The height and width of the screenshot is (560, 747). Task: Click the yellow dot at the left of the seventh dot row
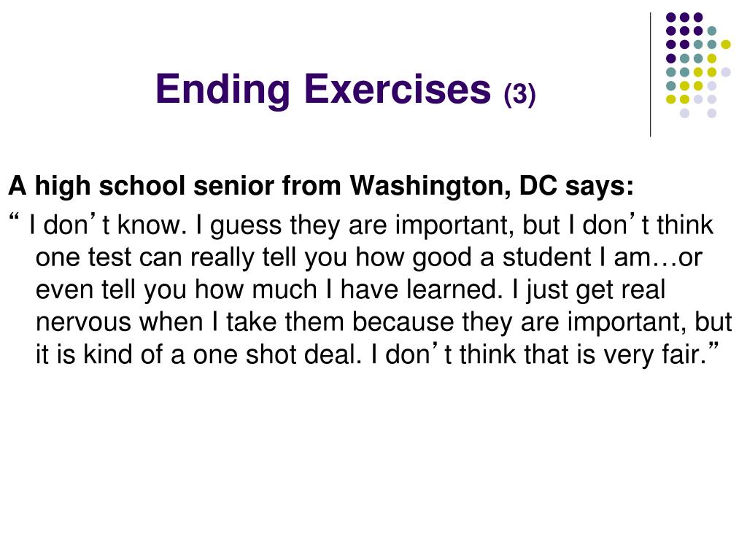click(x=671, y=99)
